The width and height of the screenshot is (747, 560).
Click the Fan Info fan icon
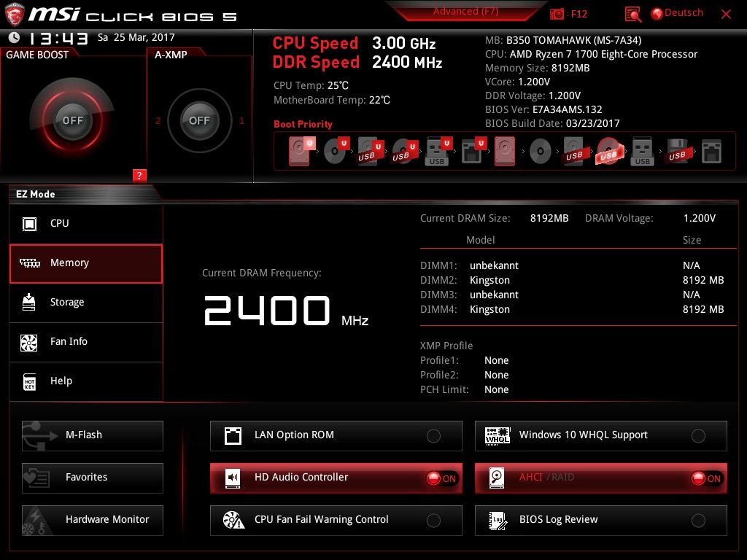(x=29, y=342)
